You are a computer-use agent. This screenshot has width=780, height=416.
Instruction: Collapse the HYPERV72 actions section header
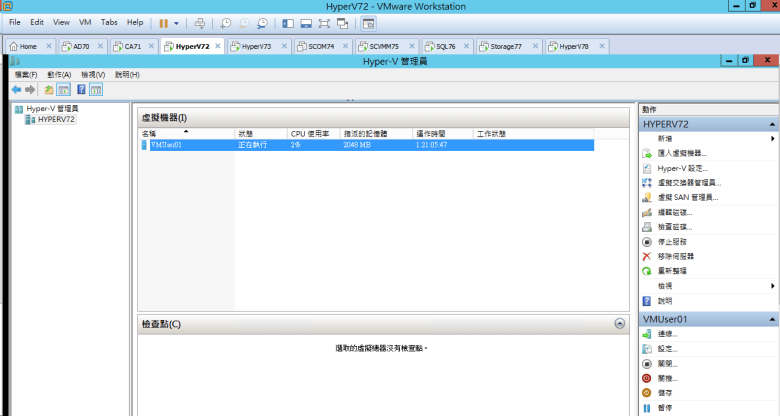click(x=772, y=124)
